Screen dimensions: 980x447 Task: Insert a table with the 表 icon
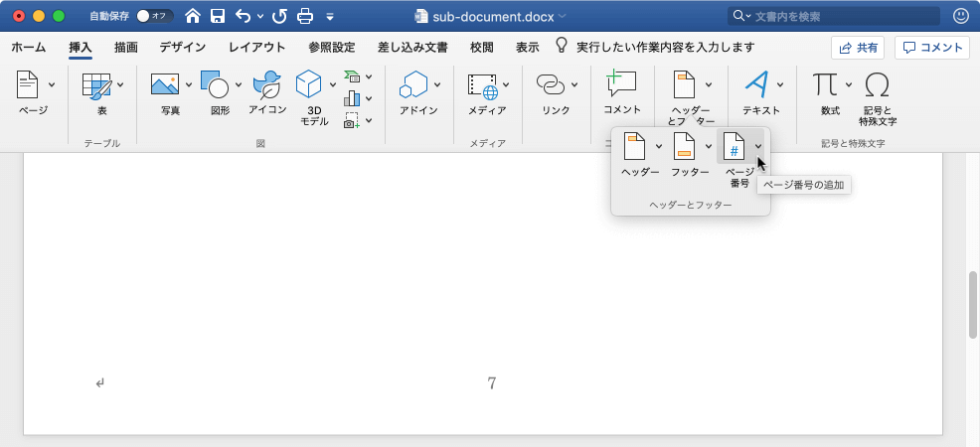[x=96, y=85]
